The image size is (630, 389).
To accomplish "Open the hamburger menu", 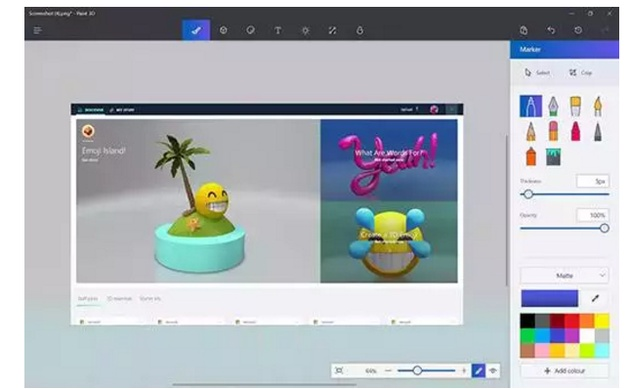I will [x=38, y=30].
